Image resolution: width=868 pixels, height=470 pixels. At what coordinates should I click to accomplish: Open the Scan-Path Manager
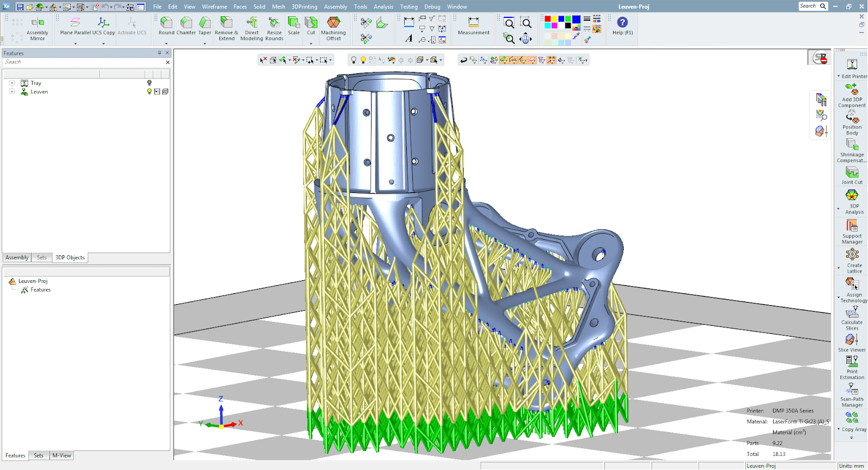[x=852, y=395]
